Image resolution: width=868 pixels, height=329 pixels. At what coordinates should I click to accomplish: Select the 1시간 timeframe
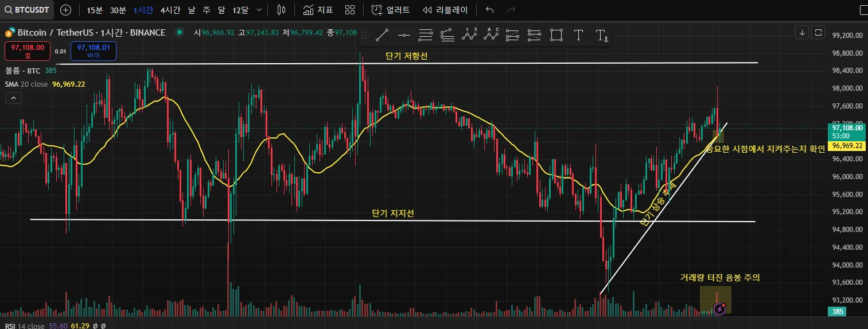pyautogui.click(x=142, y=10)
